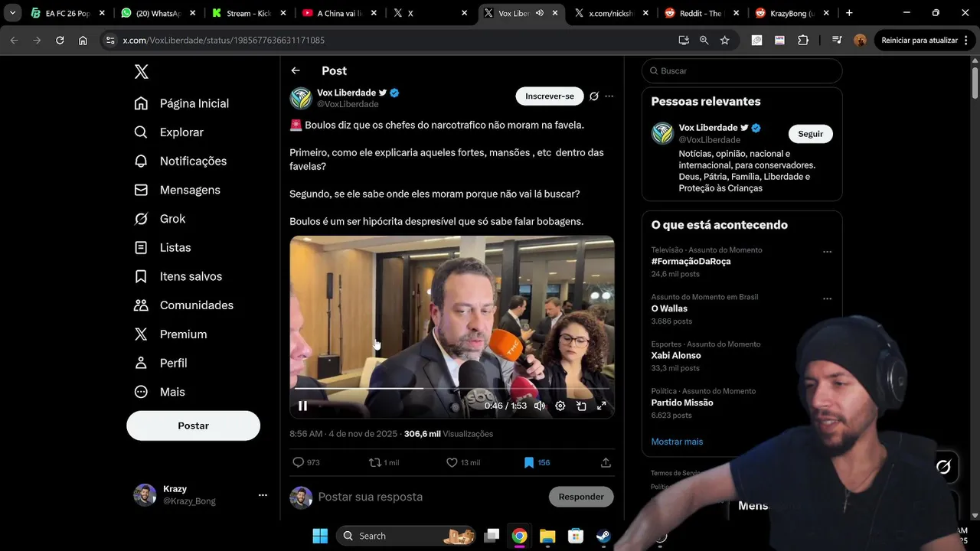Open Página Inicial from sidebar
Screen dimensions: 980x551
(x=182, y=103)
